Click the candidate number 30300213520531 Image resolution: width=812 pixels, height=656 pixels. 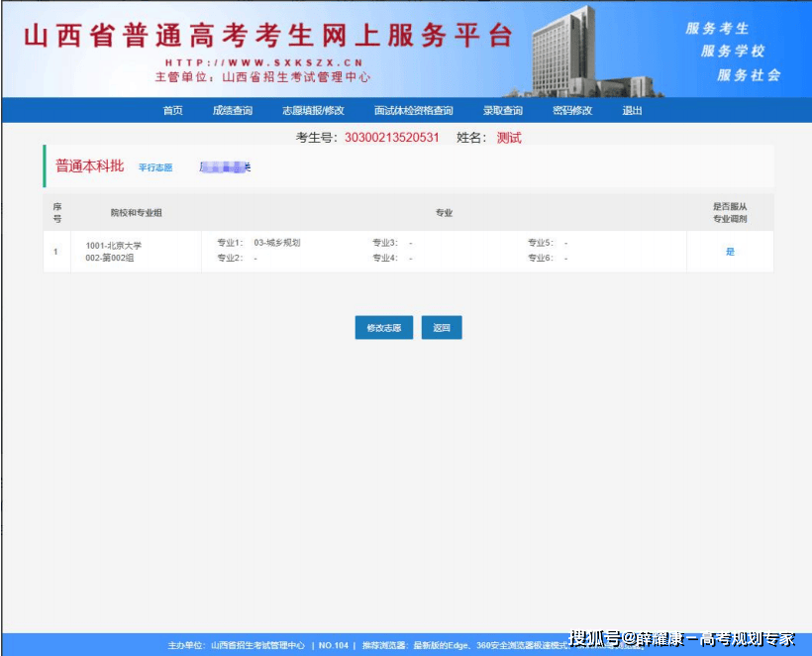point(391,138)
